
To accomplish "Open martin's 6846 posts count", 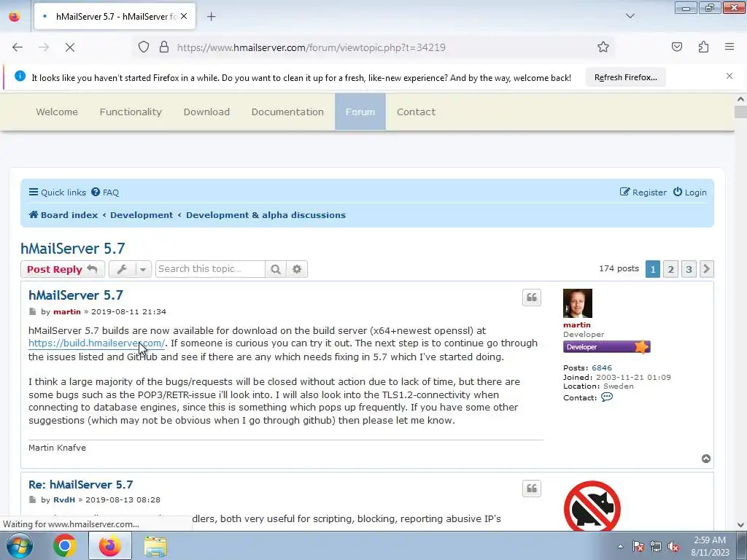I will [602, 368].
